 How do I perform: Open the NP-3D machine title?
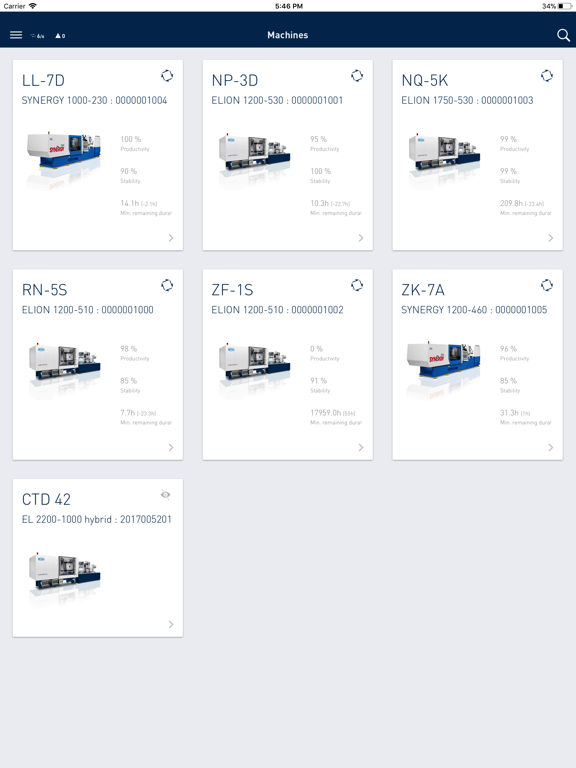(x=235, y=80)
